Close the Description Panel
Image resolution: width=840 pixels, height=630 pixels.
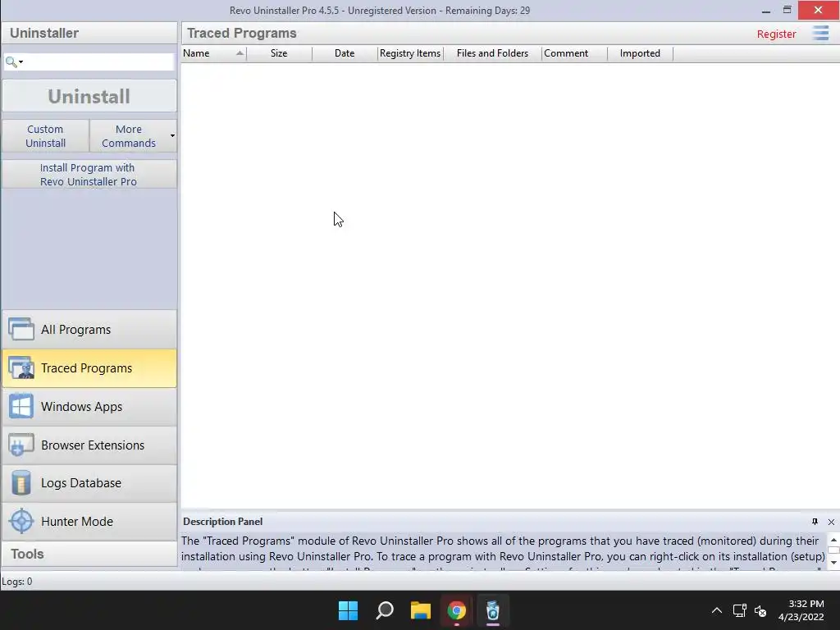831,522
